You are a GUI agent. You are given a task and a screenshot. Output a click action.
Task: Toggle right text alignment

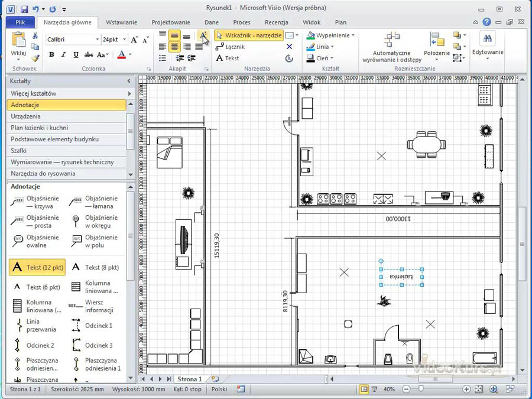[186, 47]
